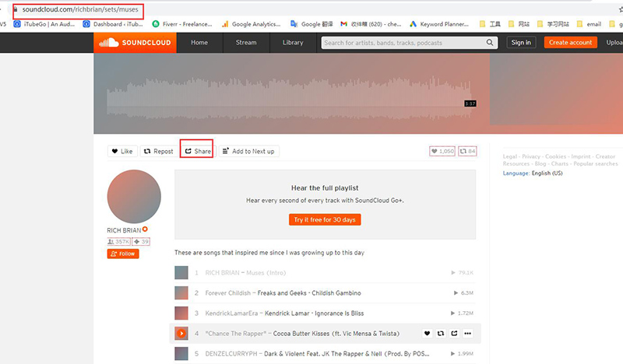Image resolution: width=623 pixels, height=364 pixels.
Task: Click the Share button for the playlist
Action: pyautogui.click(x=198, y=151)
